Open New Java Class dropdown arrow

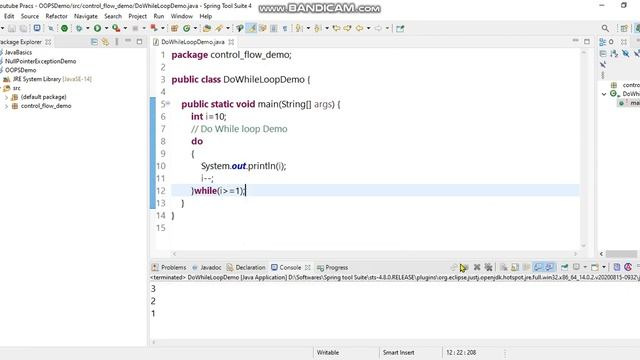195,28
